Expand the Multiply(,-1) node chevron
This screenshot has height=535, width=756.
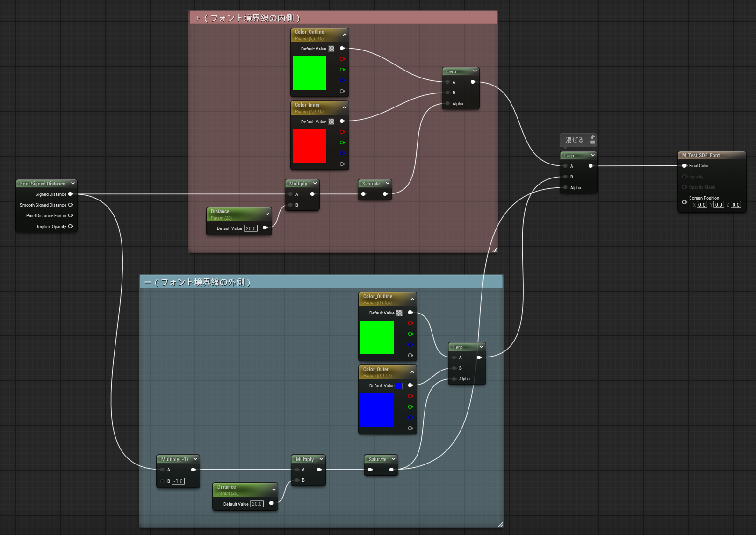click(195, 459)
